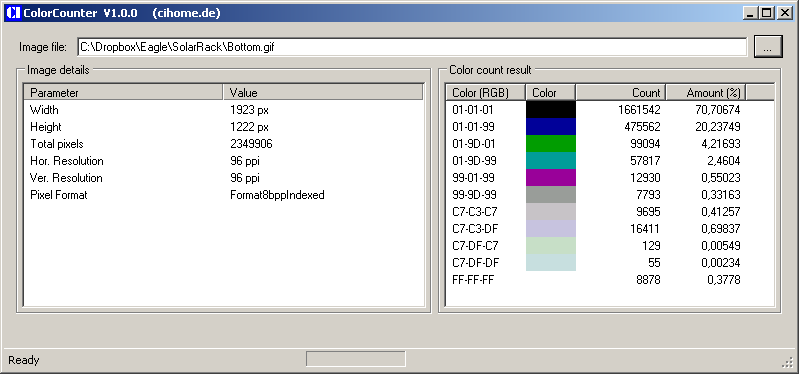Minimize the ColorCounter window
799x374 pixels.
(750, 13)
